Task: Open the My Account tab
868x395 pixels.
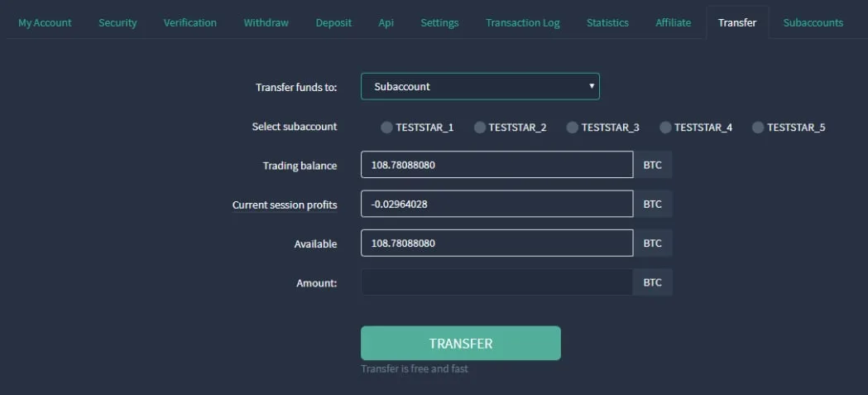Action: [45, 22]
